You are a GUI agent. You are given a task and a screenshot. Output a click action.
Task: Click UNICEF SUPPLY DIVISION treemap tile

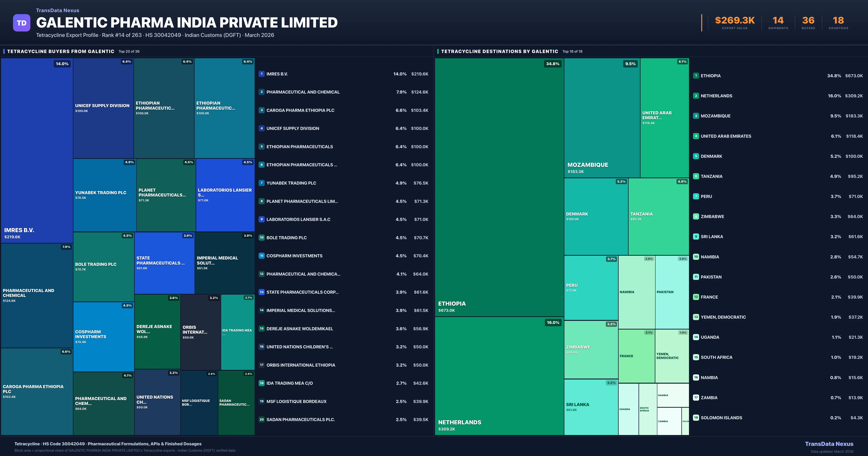(x=103, y=108)
